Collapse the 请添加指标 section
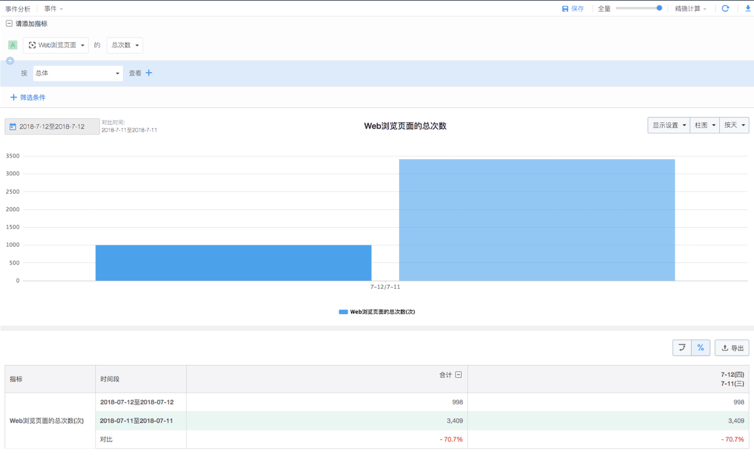This screenshot has width=754, height=456. coord(9,23)
